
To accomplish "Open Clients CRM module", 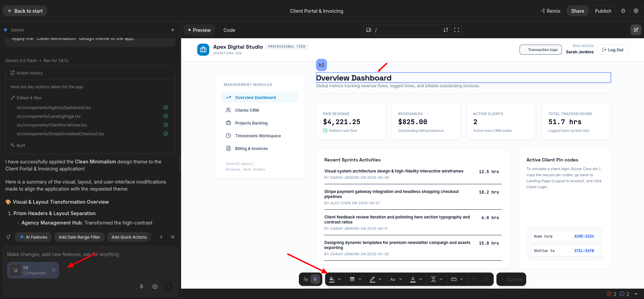I will coord(259,110).
